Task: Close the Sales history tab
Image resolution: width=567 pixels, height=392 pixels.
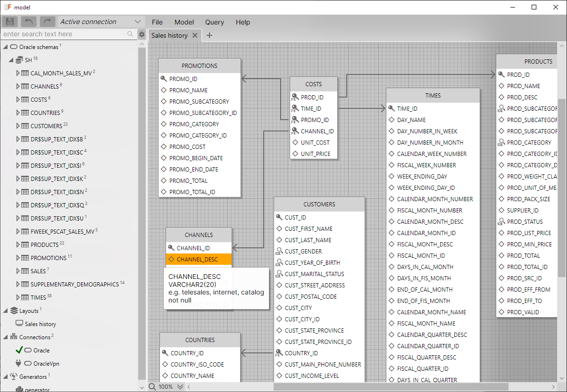Action: click(x=195, y=35)
